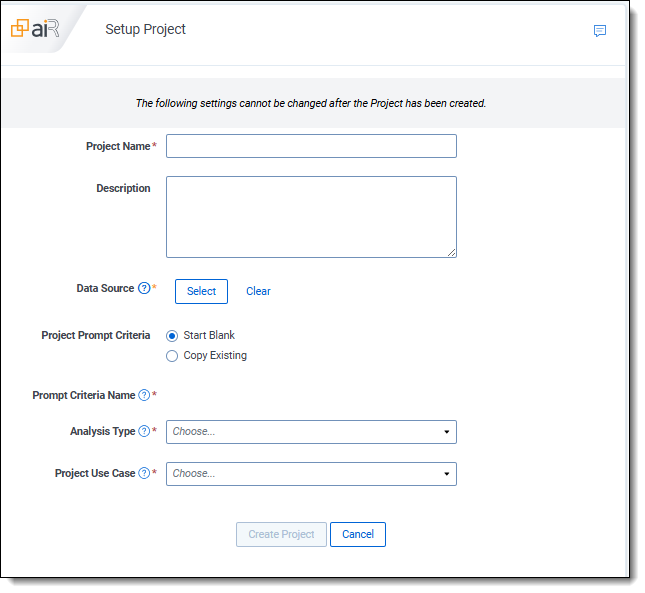Click help icon next to Data Source

[x=144, y=289]
